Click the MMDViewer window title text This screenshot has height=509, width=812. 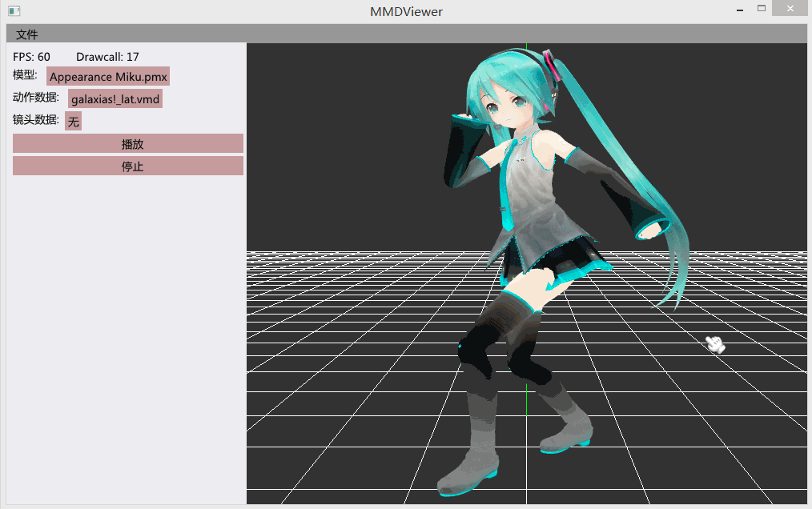pyautogui.click(x=406, y=11)
